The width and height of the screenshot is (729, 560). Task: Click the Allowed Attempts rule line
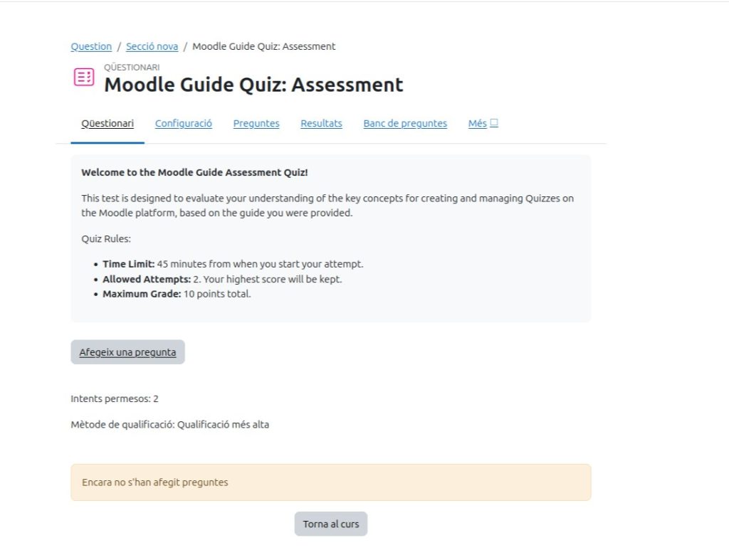point(222,279)
